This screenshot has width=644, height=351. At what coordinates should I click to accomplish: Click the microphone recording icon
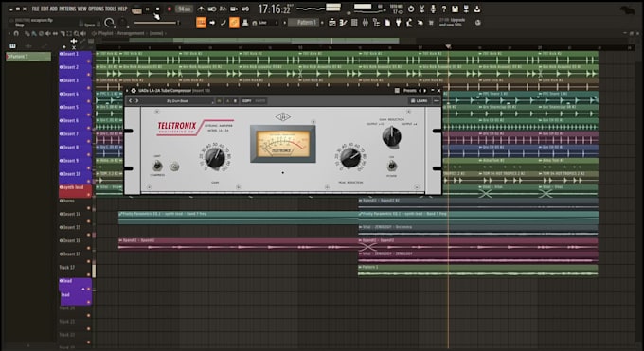[x=433, y=9]
